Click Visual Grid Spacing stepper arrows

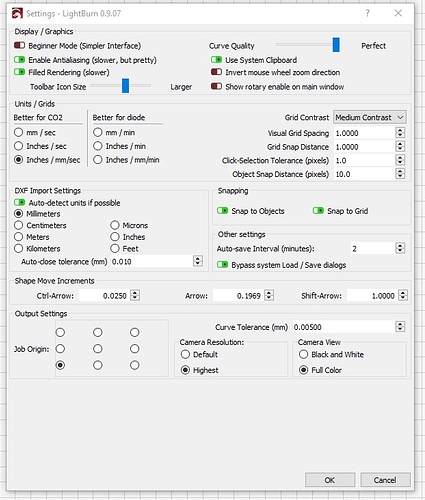tap(400, 133)
